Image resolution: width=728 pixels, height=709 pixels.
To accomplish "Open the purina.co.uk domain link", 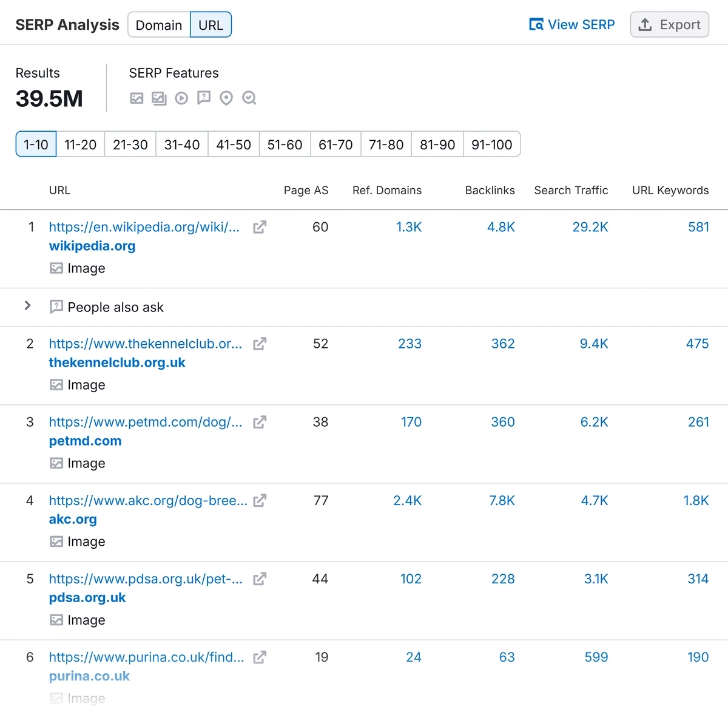I will pos(89,676).
